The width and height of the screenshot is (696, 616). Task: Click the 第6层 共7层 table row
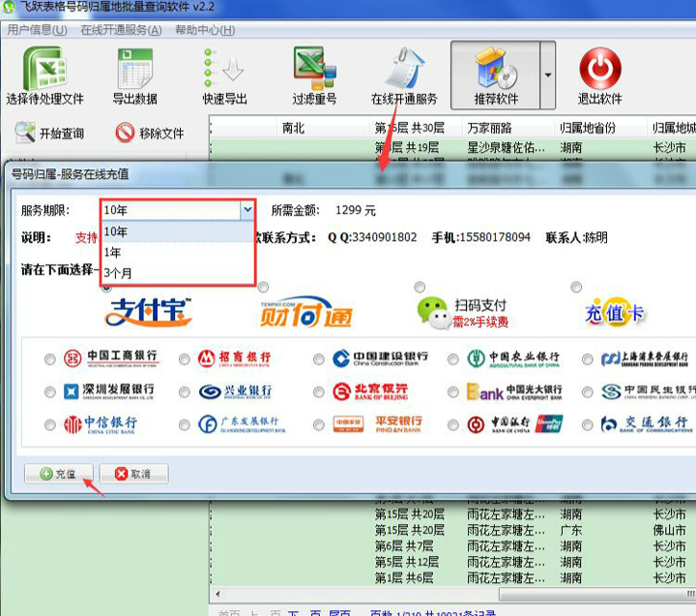pos(452,545)
